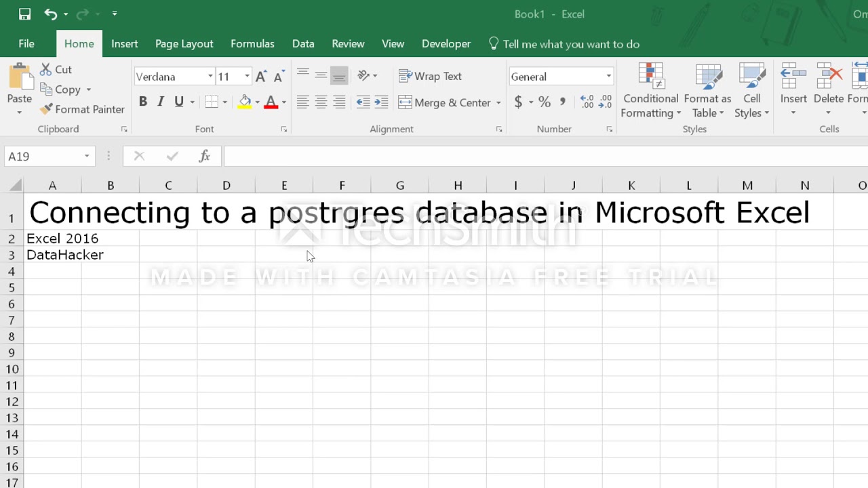868x488 pixels.
Task: Click Insert cells icon
Action: [x=793, y=76]
